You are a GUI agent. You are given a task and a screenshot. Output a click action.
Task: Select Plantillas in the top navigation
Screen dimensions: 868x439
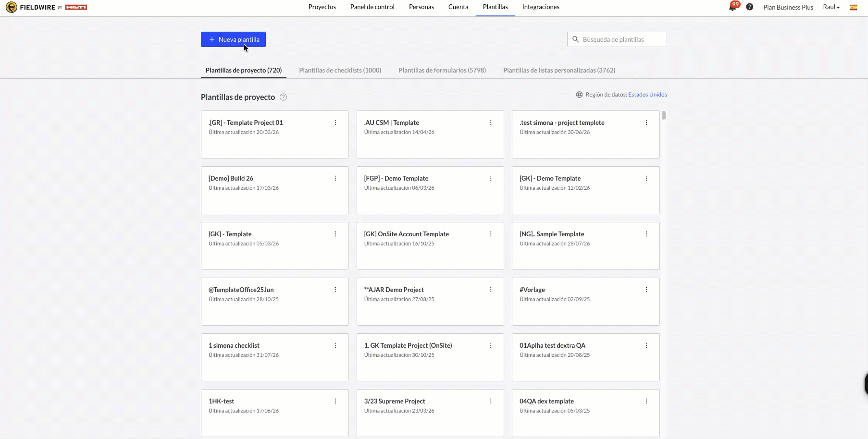tap(496, 7)
